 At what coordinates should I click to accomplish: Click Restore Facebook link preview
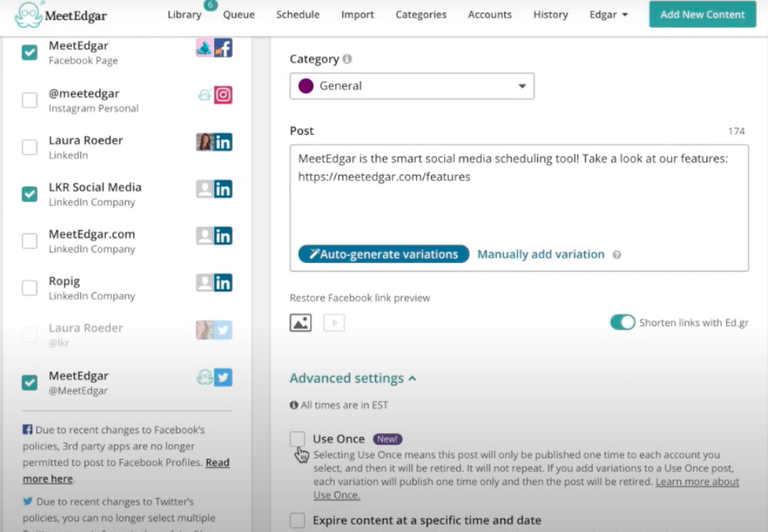pos(360,297)
